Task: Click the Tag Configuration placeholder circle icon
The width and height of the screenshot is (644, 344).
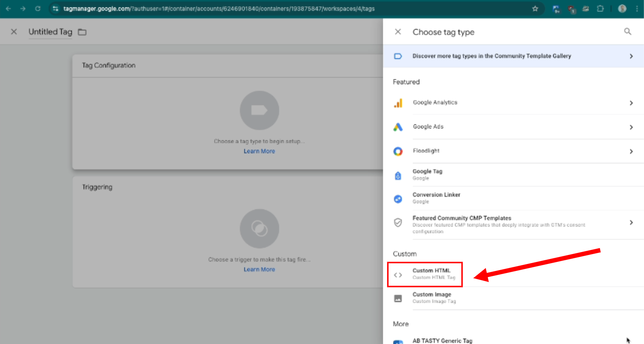Action: [259, 110]
